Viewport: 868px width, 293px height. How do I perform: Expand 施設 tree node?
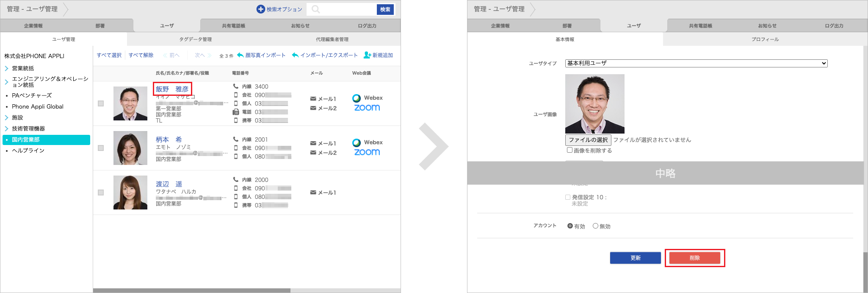tap(6, 117)
